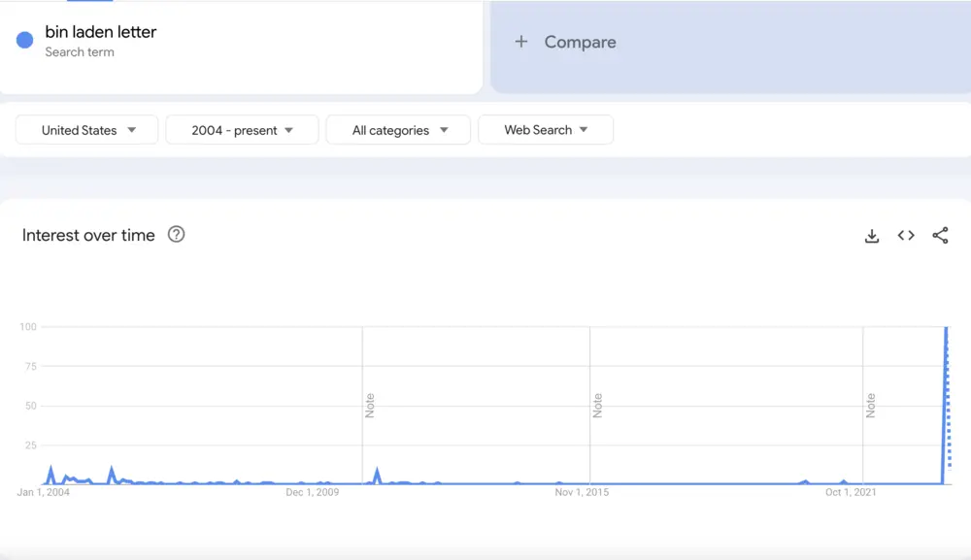Click the plus icon beside Compare
Viewport: 971px width, 560px height.
(x=521, y=42)
